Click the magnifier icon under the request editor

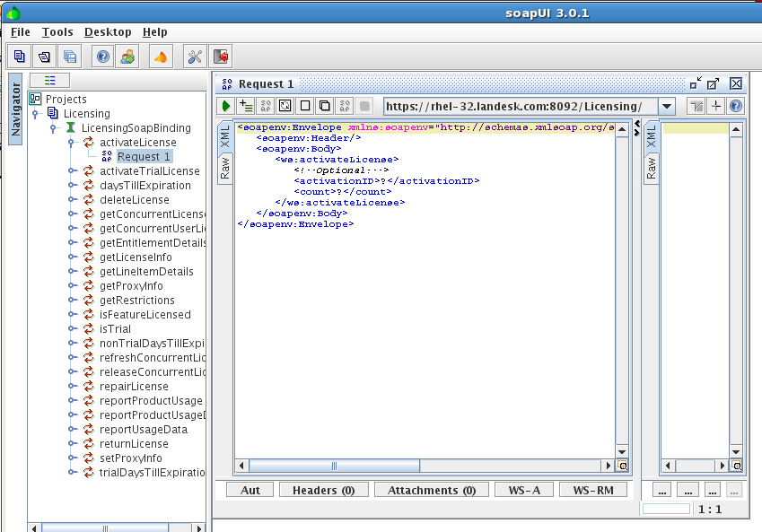click(x=623, y=466)
